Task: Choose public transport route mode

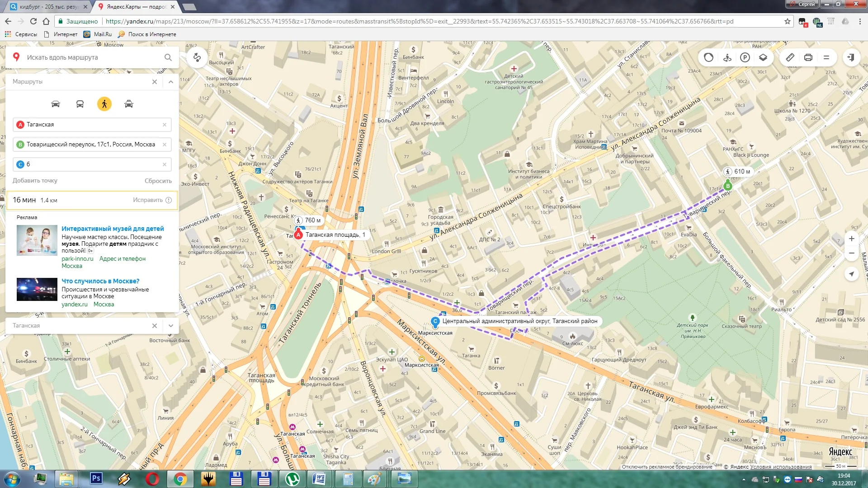Action: [x=80, y=104]
